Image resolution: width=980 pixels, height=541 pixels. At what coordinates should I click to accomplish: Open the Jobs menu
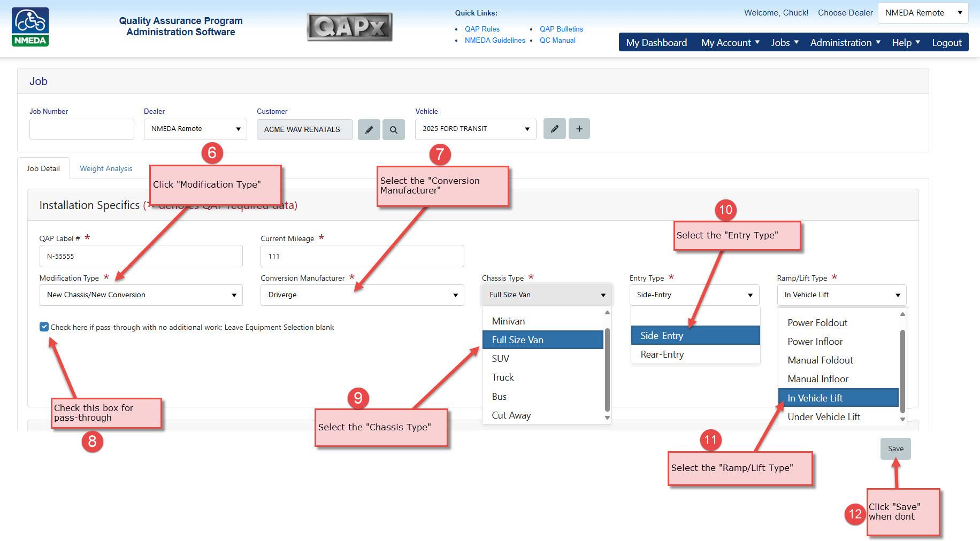[x=785, y=43]
